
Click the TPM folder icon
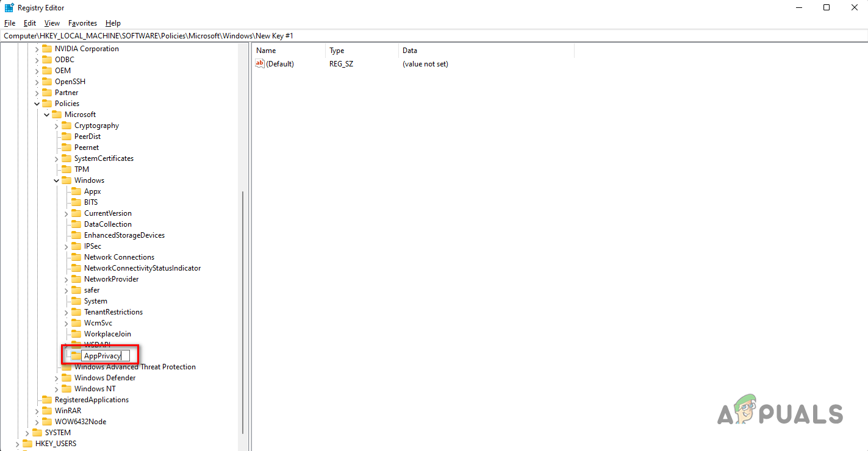coord(66,169)
